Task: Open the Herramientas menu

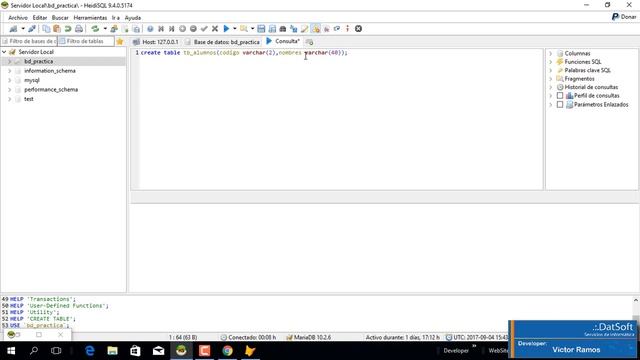Action: point(90,18)
